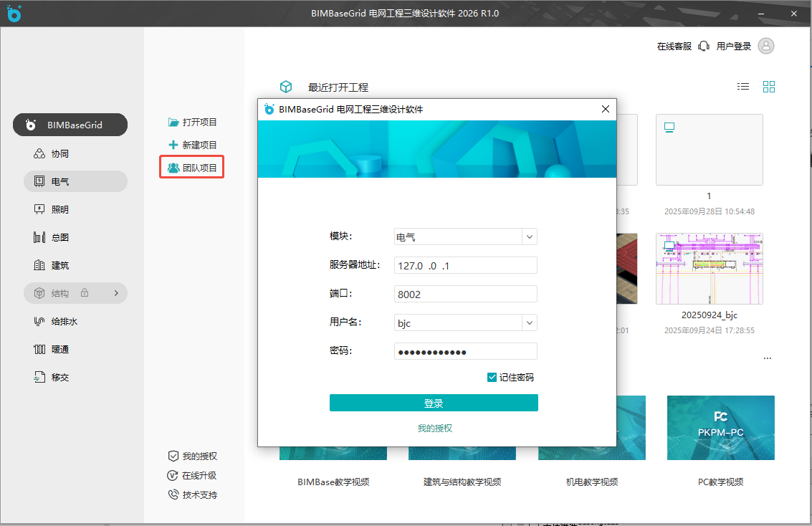Image resolution: width=812 pixels, height=526 pixels.
Task: Click the 密码 password field
Action: (466, 351)
